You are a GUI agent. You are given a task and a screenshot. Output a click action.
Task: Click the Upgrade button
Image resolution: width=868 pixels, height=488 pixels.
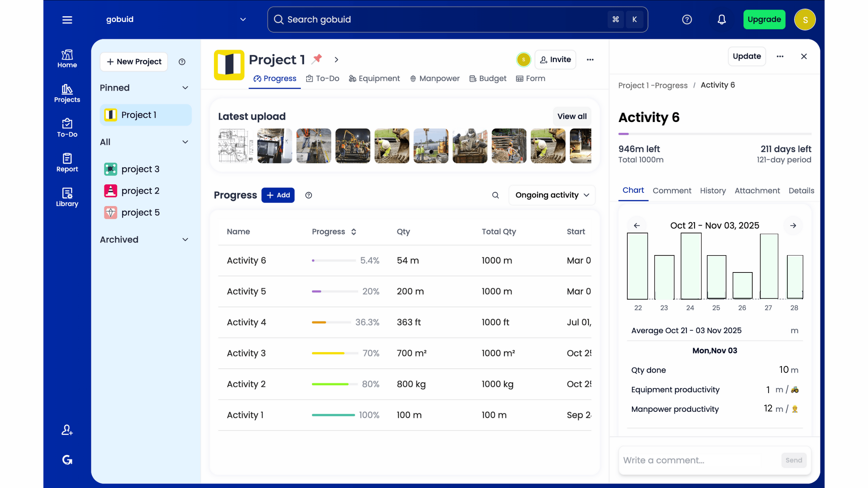[x=764, y=20]
